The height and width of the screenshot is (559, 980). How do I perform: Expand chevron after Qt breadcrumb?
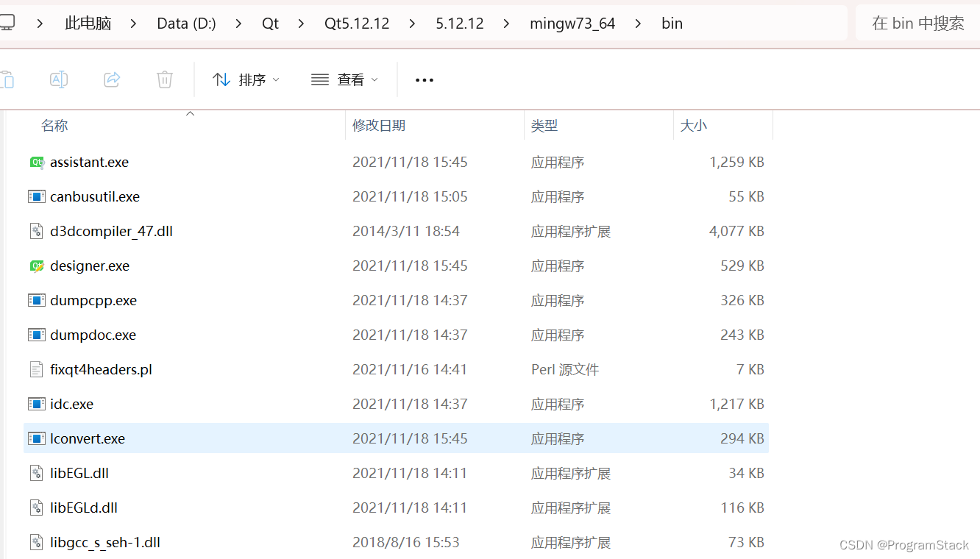click(301, 24)
